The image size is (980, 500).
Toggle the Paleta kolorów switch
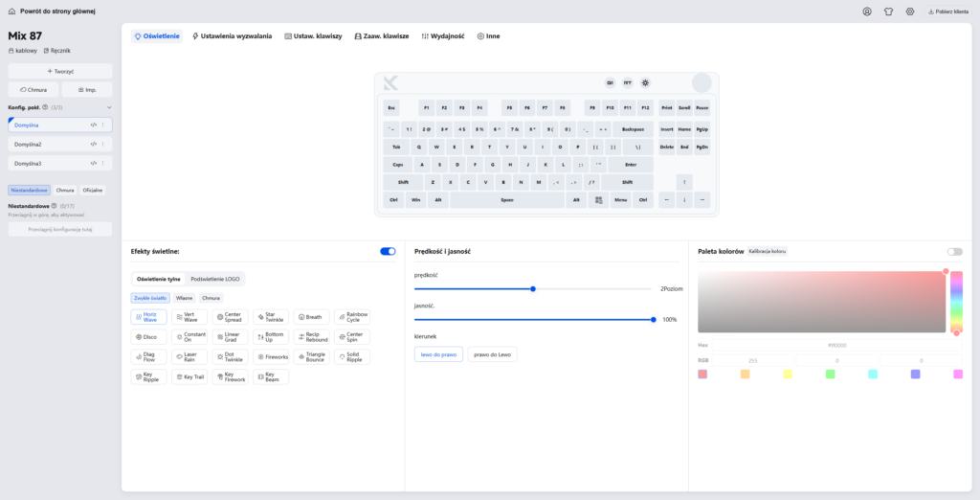[x=955, y=252]
